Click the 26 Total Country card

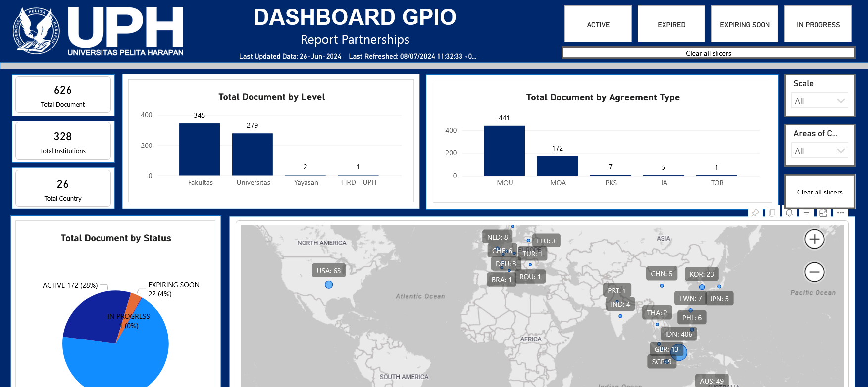click(63, 189)
